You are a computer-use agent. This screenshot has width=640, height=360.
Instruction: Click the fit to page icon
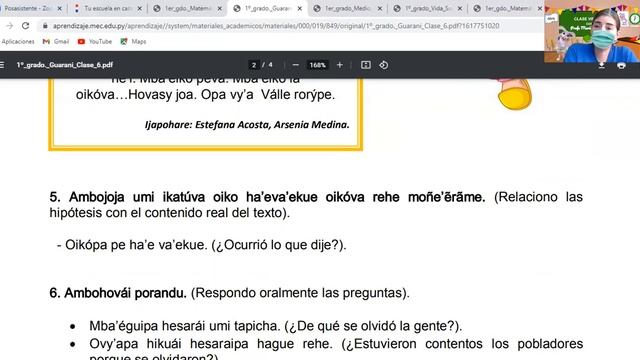tap(366, 65)
